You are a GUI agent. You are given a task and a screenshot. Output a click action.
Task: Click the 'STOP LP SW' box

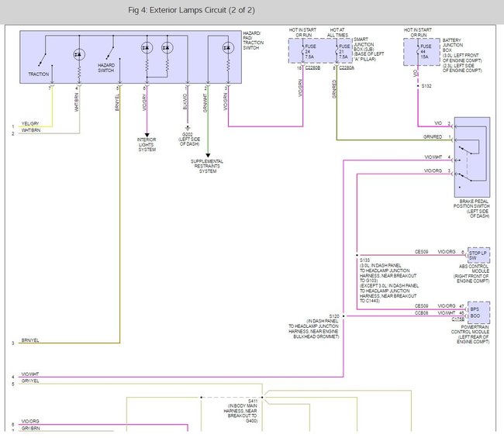coord(478,256)
